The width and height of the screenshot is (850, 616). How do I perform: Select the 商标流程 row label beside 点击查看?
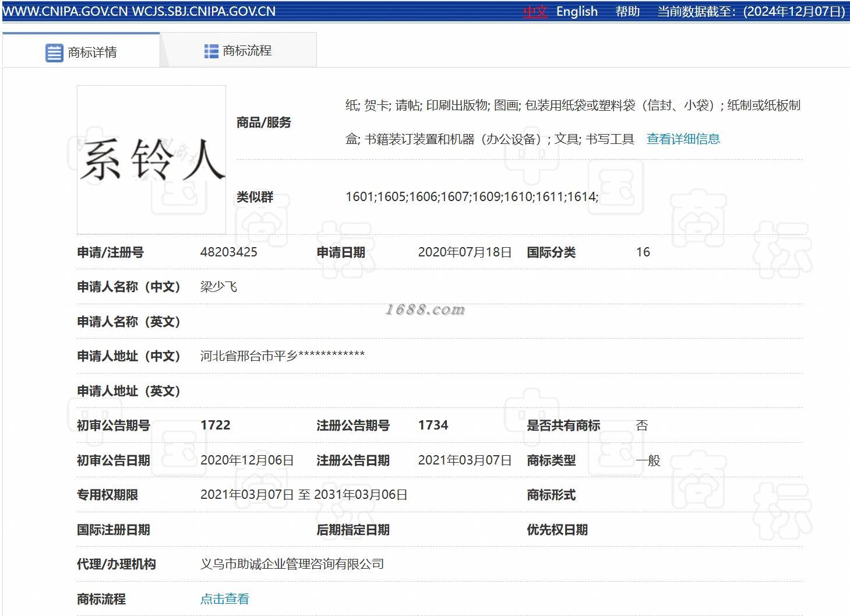(x=101, y=599)
